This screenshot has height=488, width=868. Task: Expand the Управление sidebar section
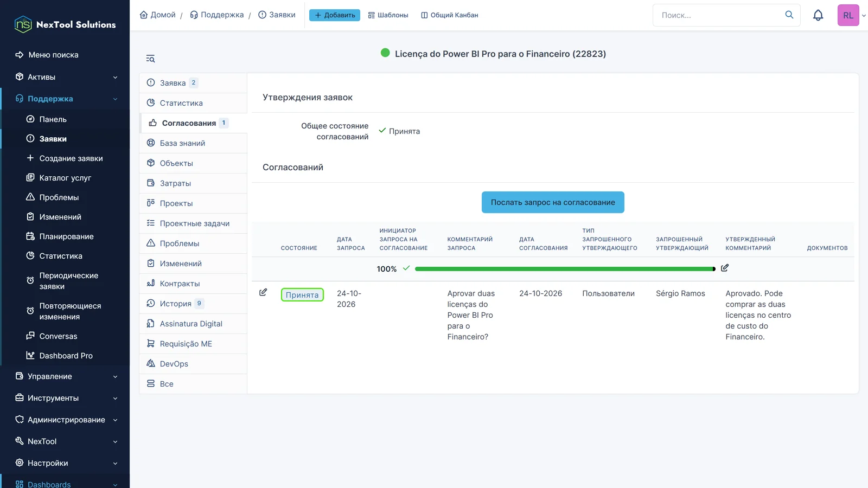[65, 376]
